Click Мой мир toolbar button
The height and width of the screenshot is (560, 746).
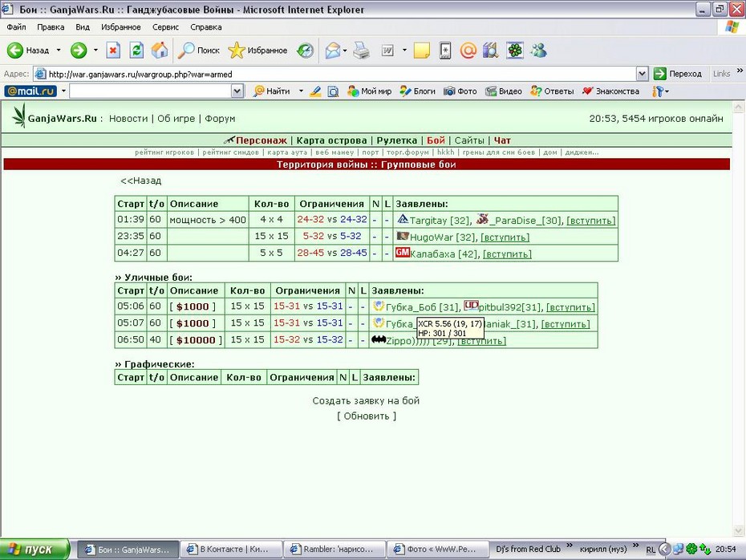point(370,91)
